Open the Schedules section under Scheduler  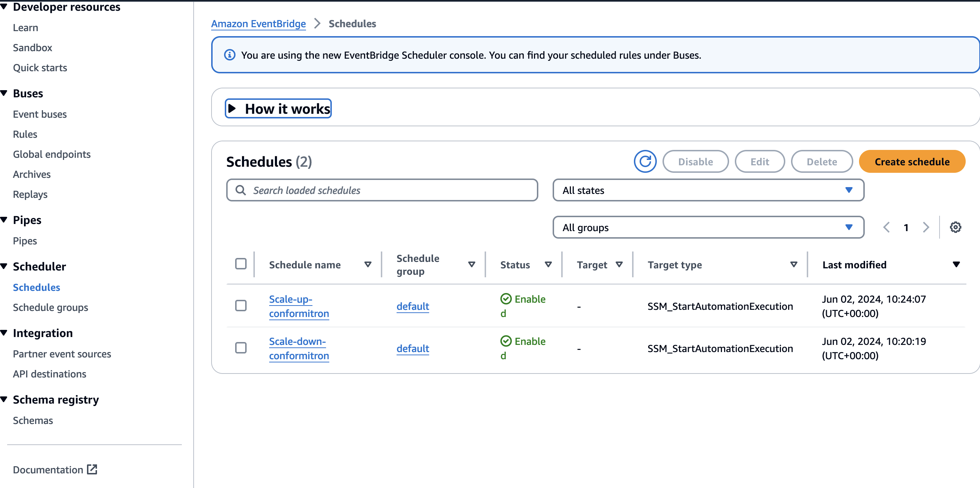click(x=38, y=287)
